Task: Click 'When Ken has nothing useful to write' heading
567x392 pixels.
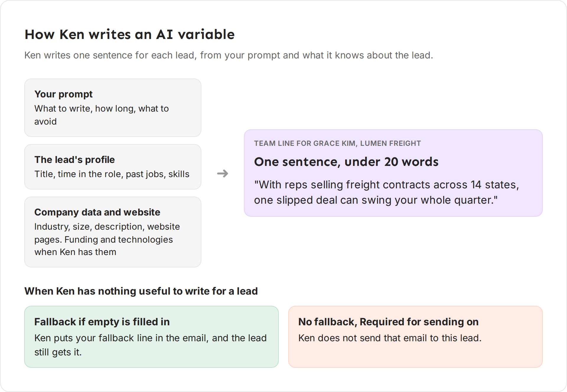Action: (x=141, y=291)
